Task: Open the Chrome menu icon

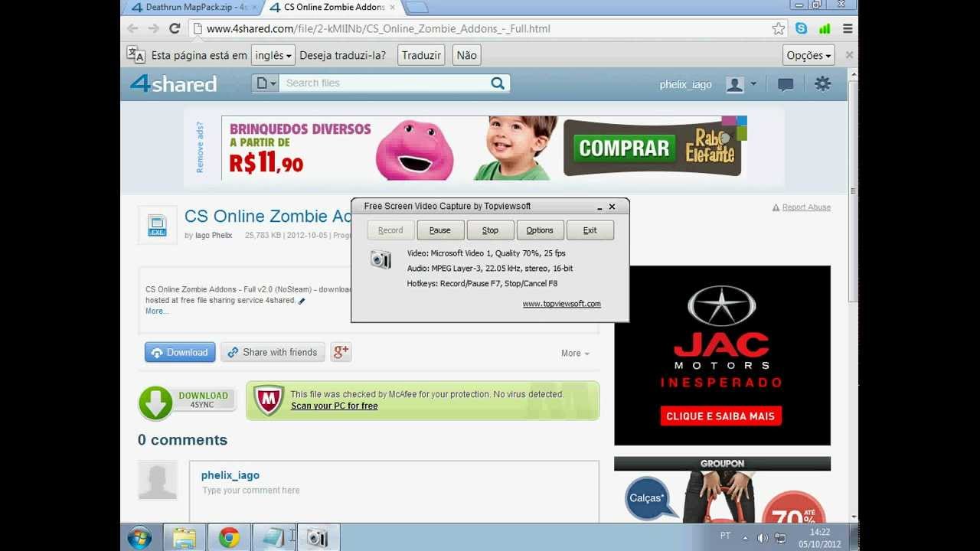Action: coord(848,29)
